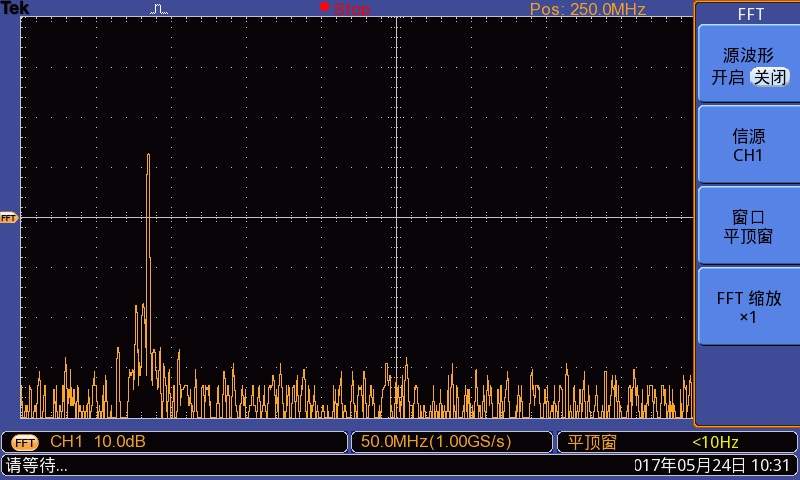Select 信源 CH1 source menu button

748,146
